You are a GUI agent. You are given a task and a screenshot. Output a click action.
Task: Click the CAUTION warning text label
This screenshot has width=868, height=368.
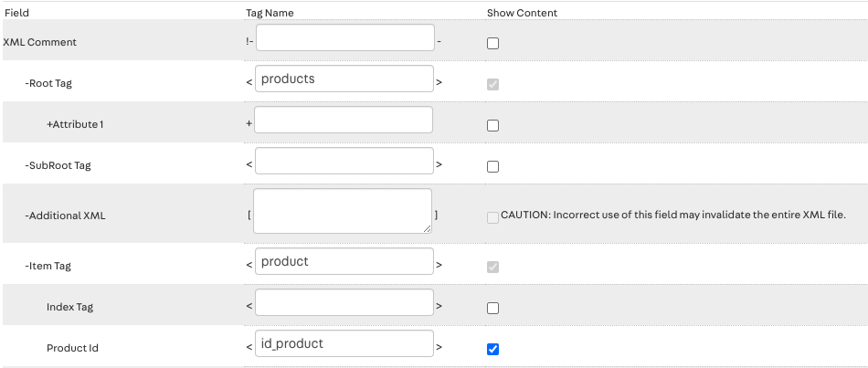673,216
